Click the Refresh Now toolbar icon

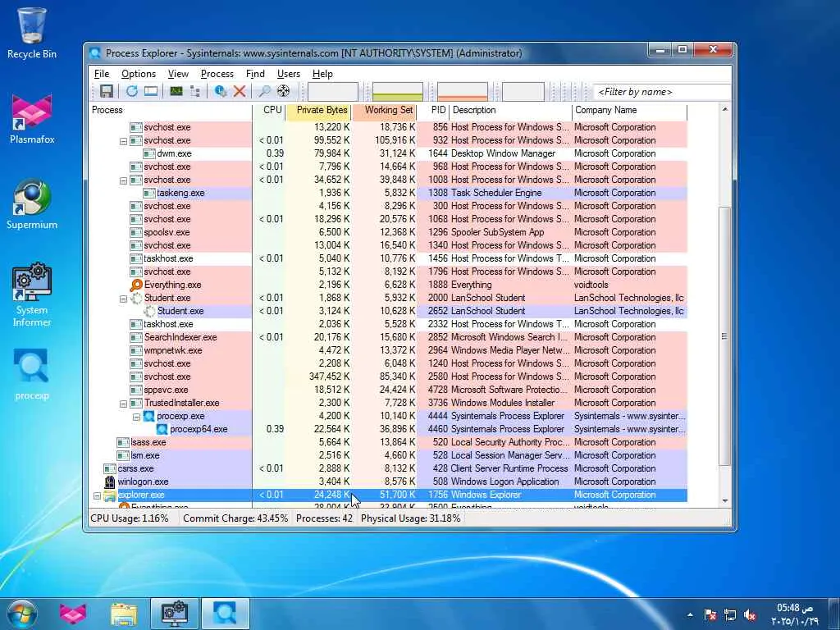point(132,91)
